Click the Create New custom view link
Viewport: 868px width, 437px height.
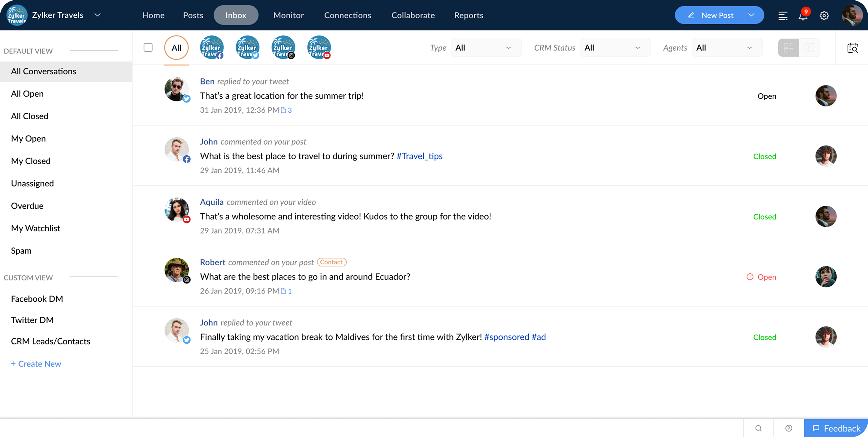pyautogui.click(x=36, y=364)
